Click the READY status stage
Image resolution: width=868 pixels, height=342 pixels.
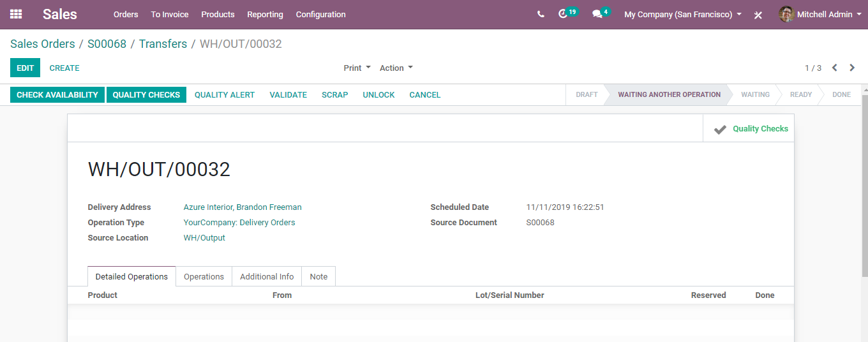coord(801,94)
